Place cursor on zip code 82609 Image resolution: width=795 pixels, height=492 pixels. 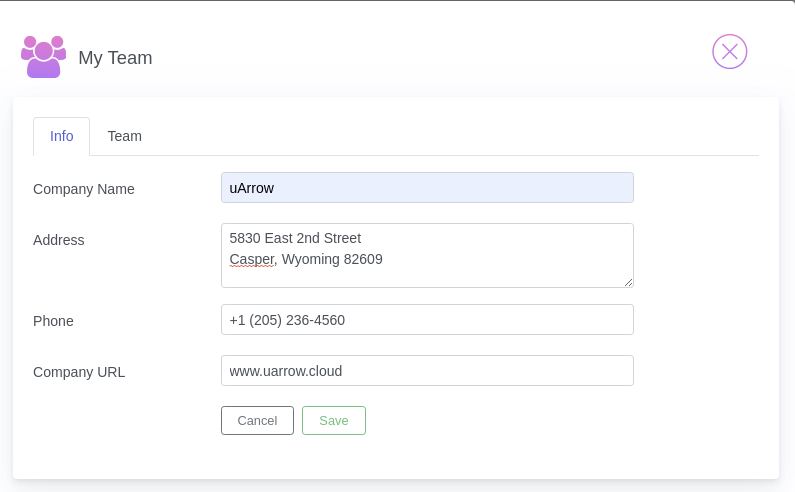pyautogui.click(x=363, y=259)
